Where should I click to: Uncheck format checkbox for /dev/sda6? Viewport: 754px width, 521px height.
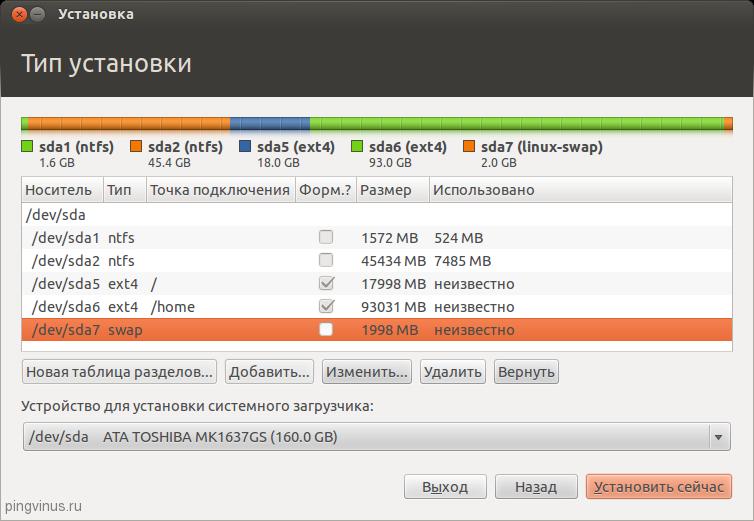tap(326, 306)
